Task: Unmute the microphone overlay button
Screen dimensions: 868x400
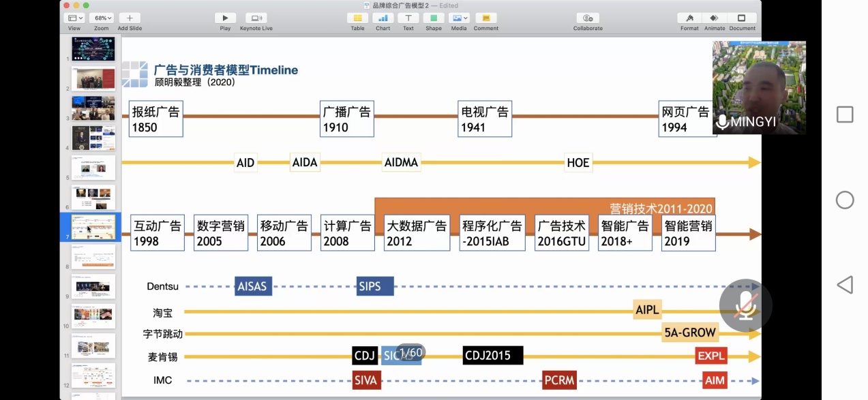Action: [x=745, y=305]
